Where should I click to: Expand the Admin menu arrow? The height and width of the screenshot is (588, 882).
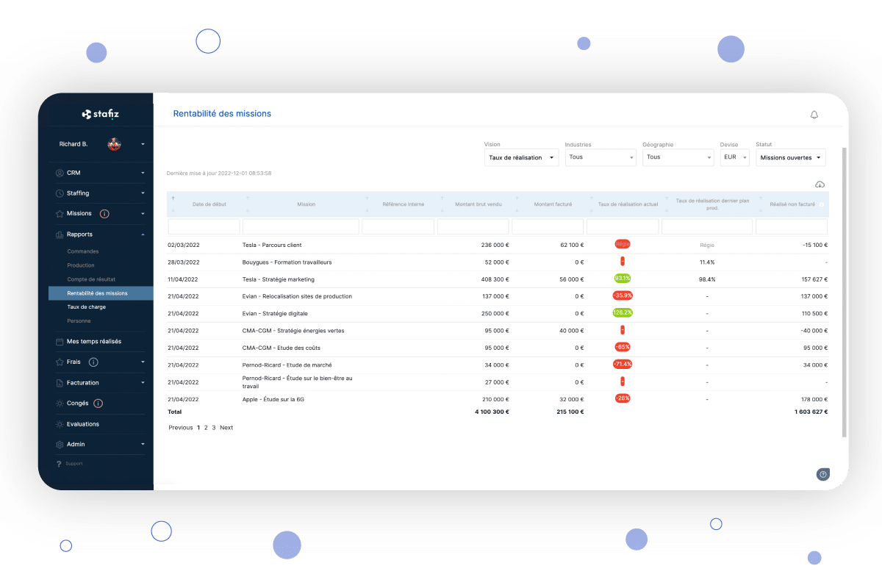click(x=143, y=445)
